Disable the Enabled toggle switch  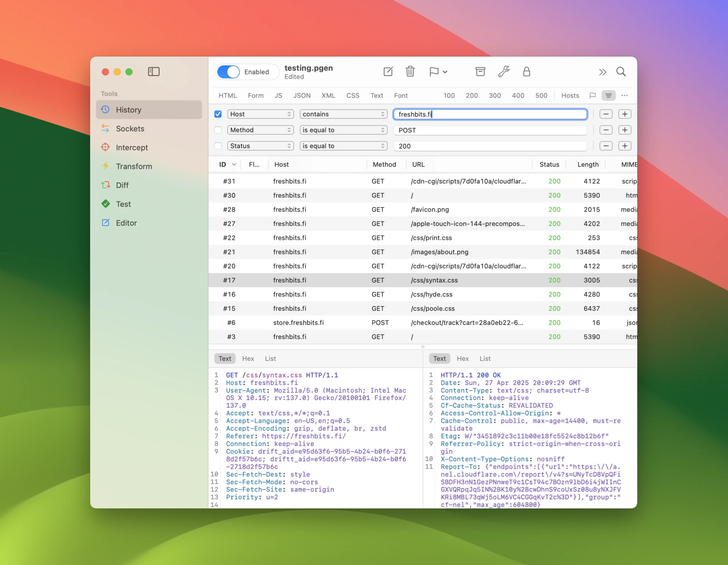point(228,72)
